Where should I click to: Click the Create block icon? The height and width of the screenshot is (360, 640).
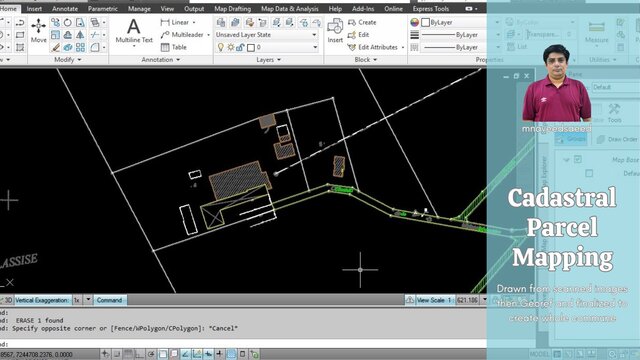point(352,22)
